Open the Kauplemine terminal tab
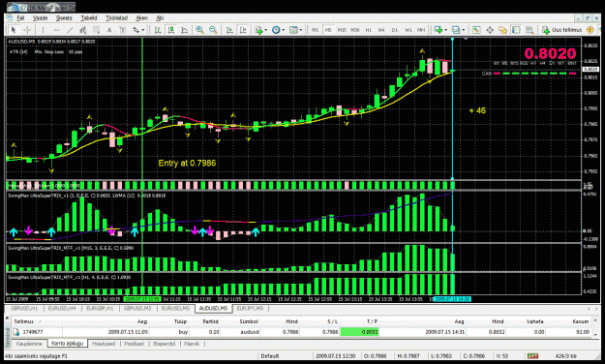Image resolution: width=605 pixels, height=364 pixels. click(x=29, y=344)
